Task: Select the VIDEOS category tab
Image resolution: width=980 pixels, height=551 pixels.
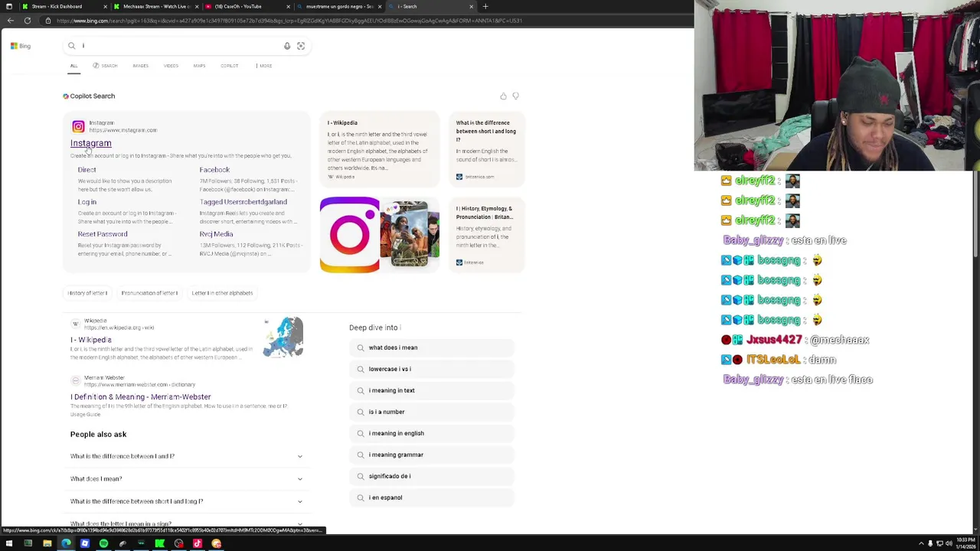Action: [x=171, y=66]
